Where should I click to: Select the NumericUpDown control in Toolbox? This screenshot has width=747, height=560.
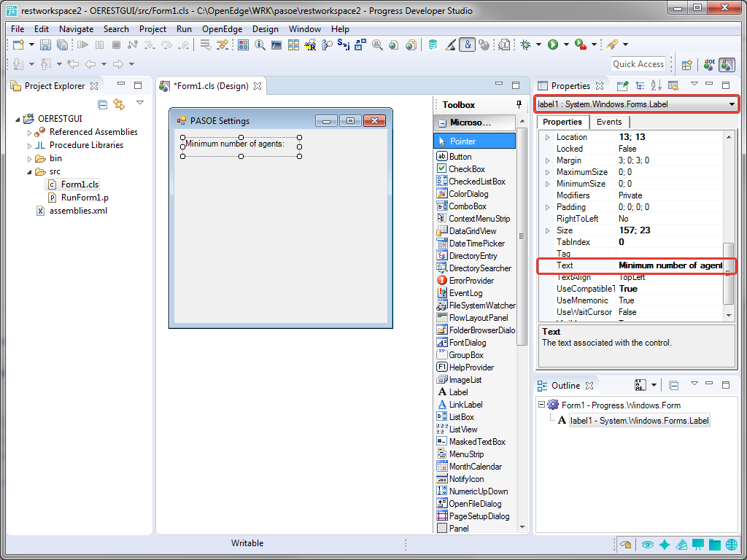tap(472, 491)
